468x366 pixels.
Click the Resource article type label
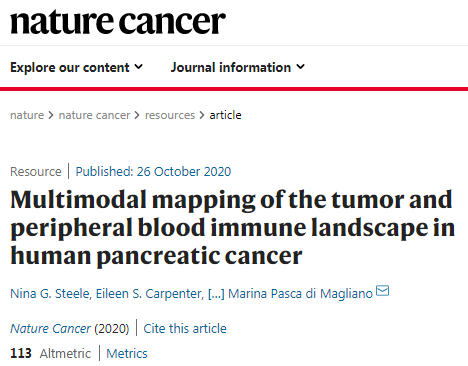click(36, 172)
